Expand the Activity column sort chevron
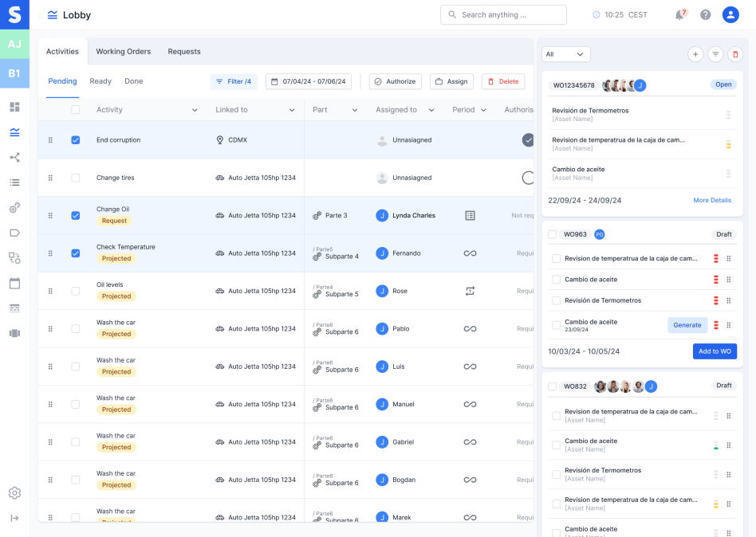756x537 pixels. pyautogui.click(x=195, y=110)
